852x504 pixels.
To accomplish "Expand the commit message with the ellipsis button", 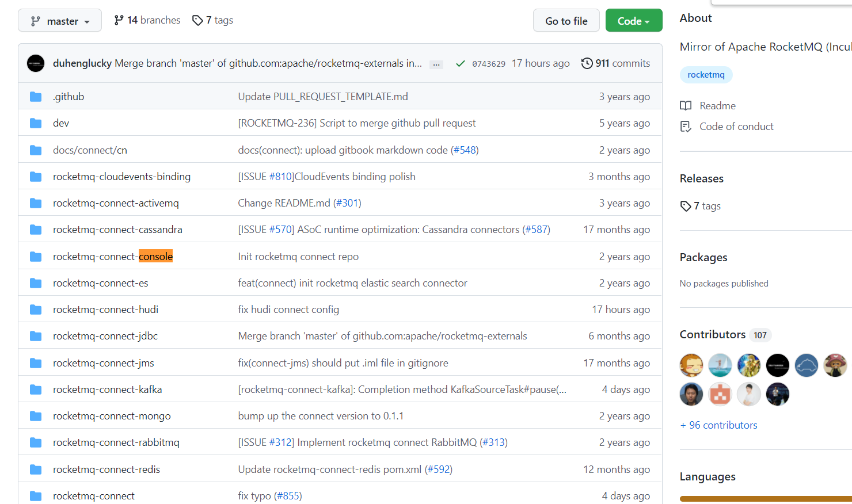I will [x=436, y=64].
